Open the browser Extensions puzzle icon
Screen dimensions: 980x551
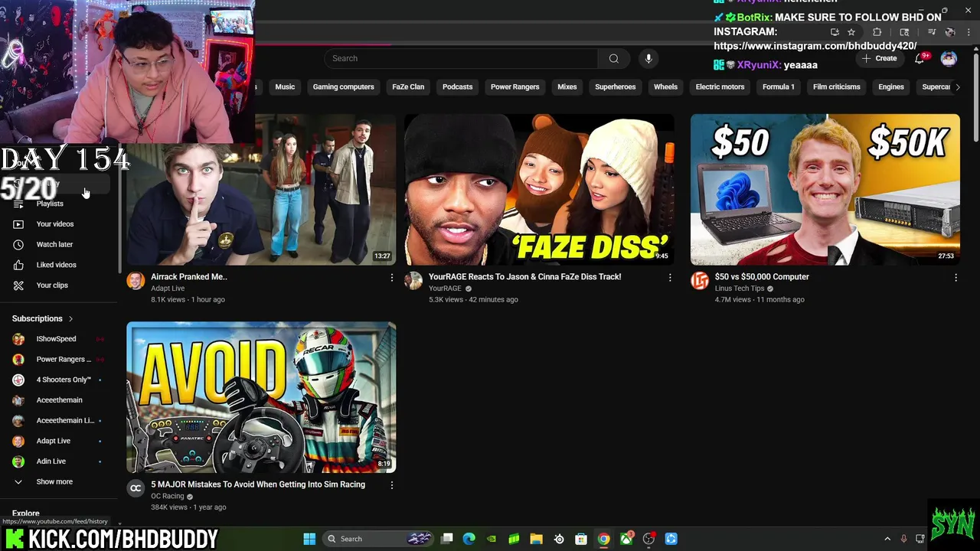point(877,32)
